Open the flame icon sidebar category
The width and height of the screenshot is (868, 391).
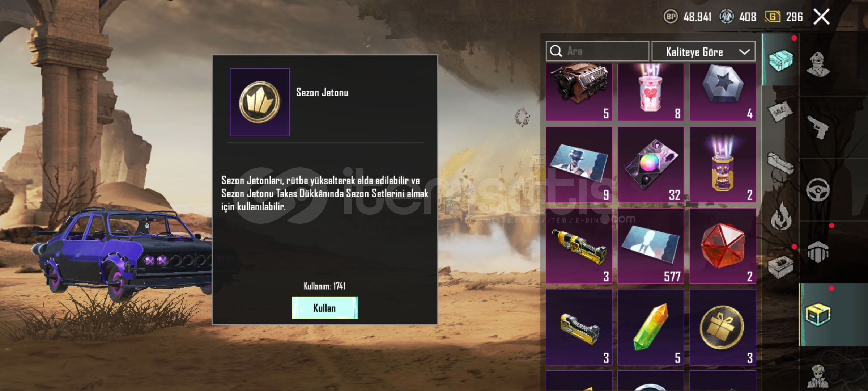point(781,216)
